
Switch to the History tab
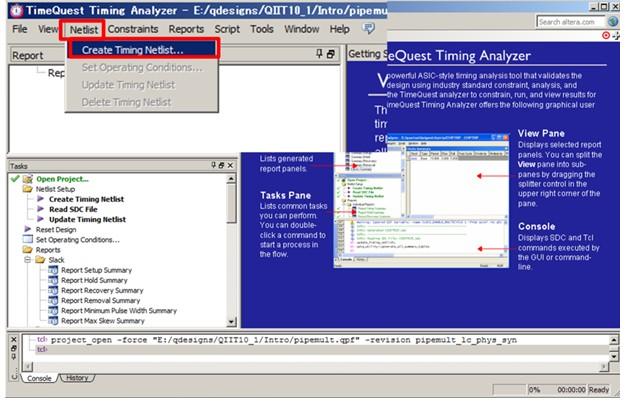(76, 378)
